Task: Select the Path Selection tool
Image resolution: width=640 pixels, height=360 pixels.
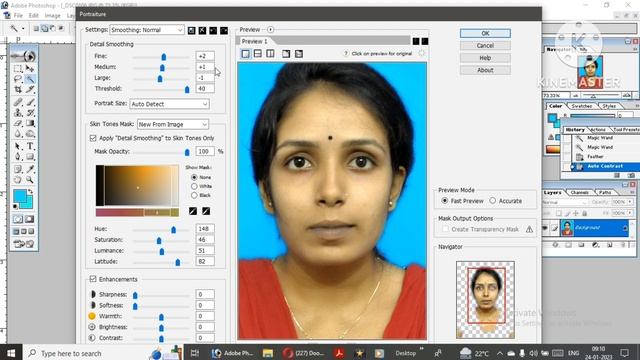Action: [x=18, y=146]
